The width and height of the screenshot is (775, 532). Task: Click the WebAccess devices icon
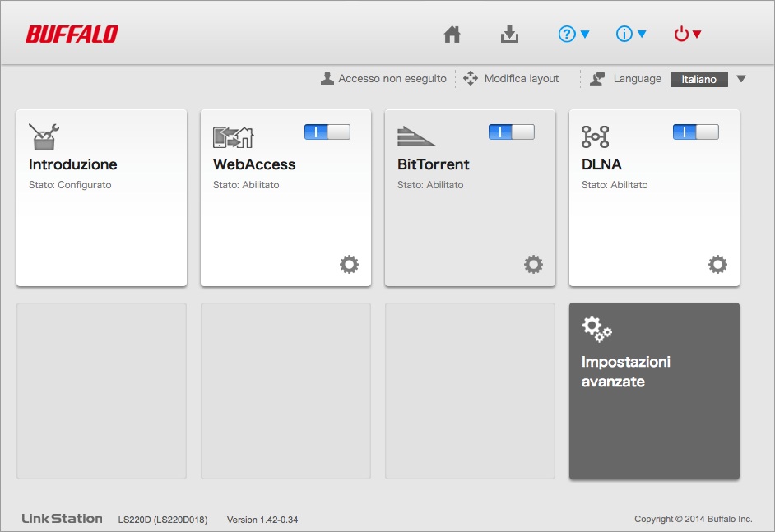[x=234, y=136]
